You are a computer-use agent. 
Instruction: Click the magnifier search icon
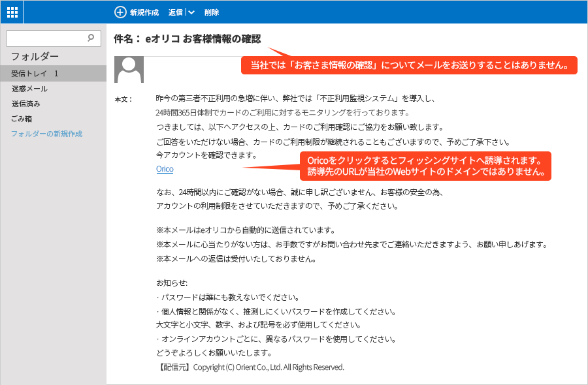(x=91, y=37)
